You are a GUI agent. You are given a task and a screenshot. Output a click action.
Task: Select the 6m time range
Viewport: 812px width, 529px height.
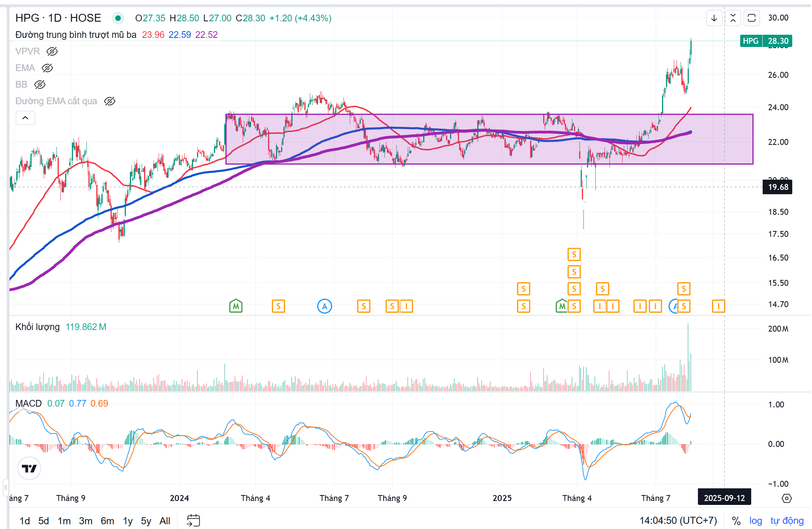[x=107, y=521]
